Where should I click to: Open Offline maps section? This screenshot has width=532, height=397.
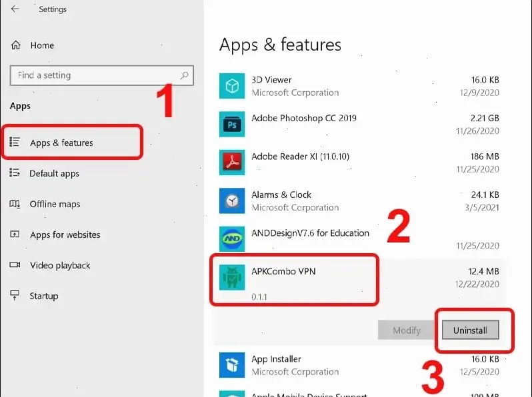point(55,204)
